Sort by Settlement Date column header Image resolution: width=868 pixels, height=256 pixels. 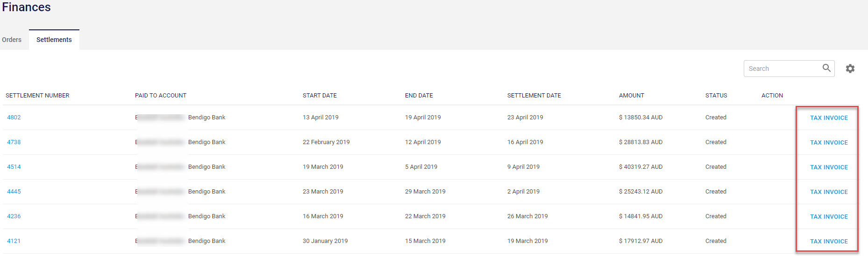(x=534, y=96)
